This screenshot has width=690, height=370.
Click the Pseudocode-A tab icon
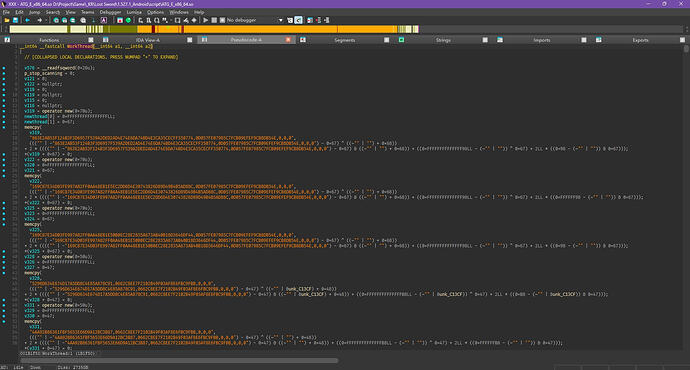[204, 40]
